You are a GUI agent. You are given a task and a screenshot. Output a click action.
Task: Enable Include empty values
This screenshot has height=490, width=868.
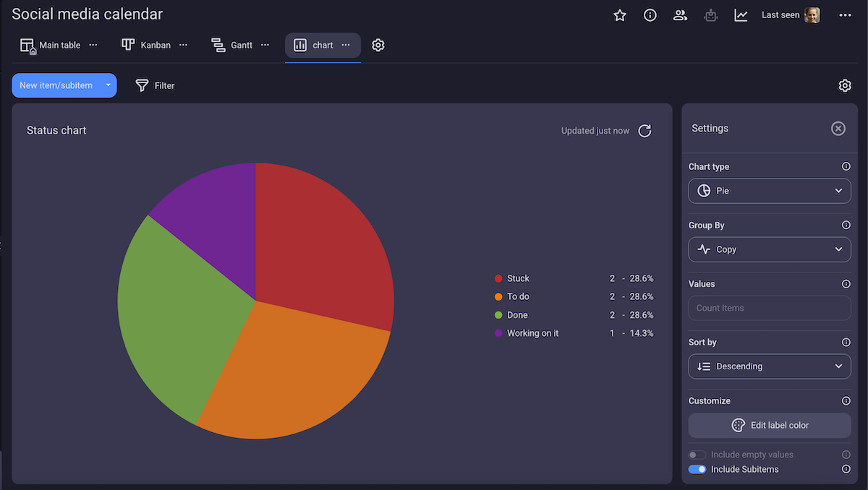point(697,455)
